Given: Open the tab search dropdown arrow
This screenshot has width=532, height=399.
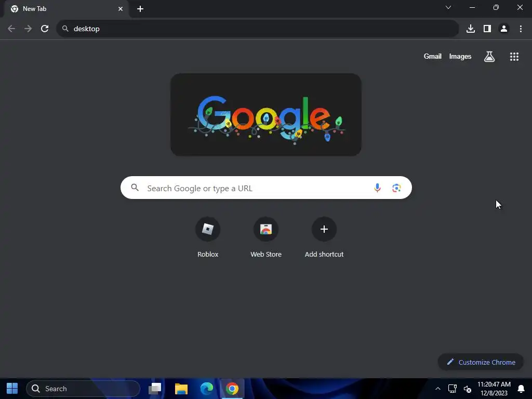Looking at the screenshot, I should pos(448,7).
